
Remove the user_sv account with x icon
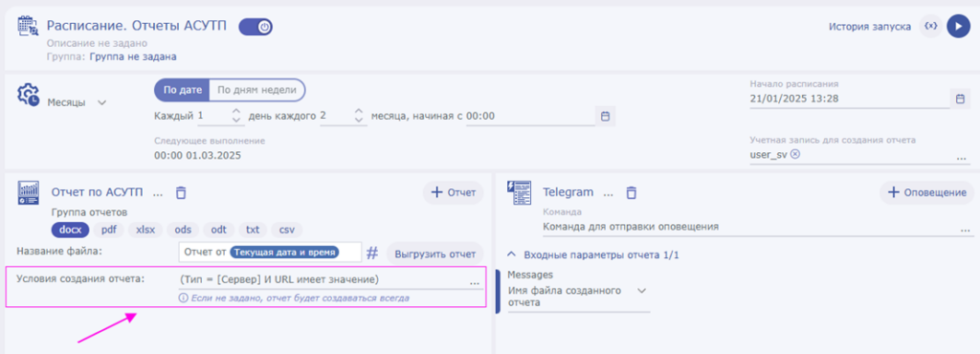coord(794,155)
